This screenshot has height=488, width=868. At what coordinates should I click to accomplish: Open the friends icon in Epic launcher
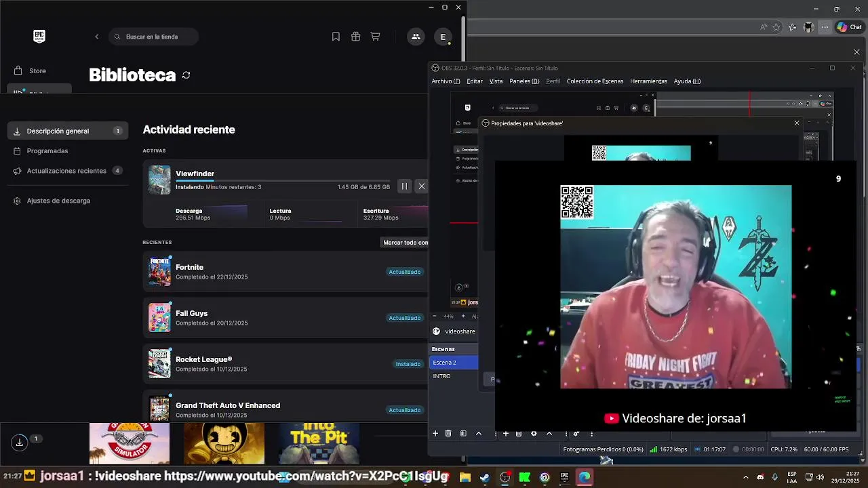(x=416, y=37)
